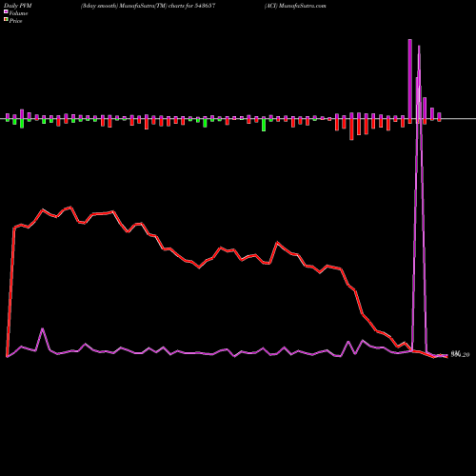The width and height of the screenshot is (476, 476).
Task: Click the long green bar below the baseline mid-chart
Action: pyautogui.click(x=264, y=125)
